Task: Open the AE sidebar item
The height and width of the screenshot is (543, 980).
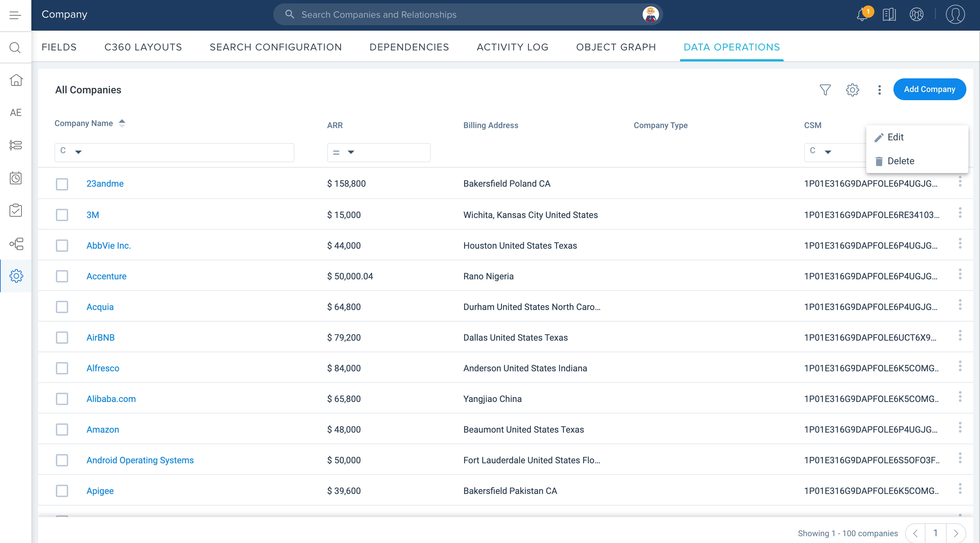Action: tap(16, 112)
